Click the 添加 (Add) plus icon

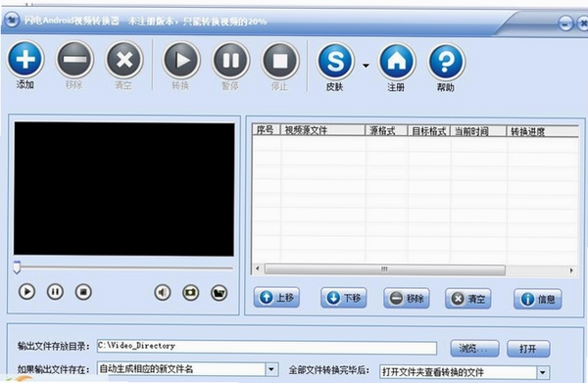click(25, 59)
